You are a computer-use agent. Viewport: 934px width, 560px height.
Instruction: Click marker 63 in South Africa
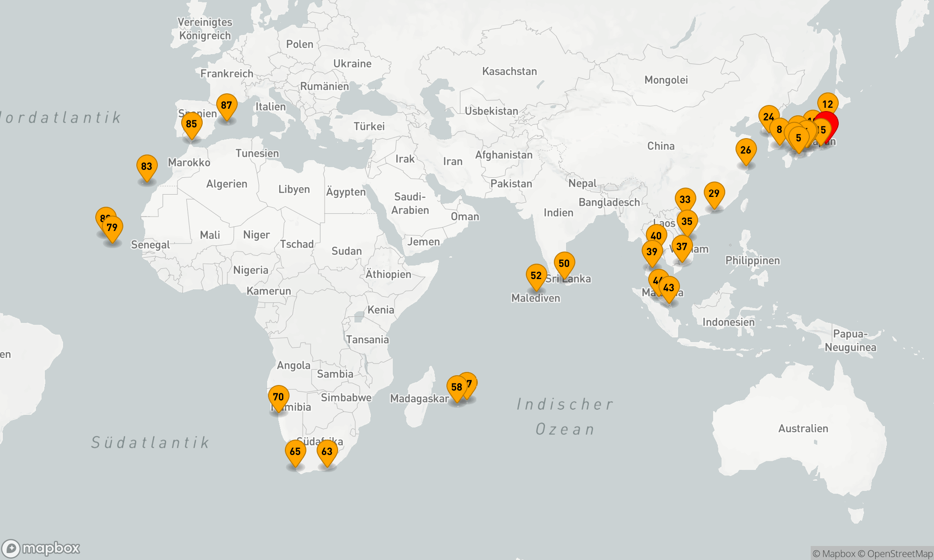coord(327,452)
